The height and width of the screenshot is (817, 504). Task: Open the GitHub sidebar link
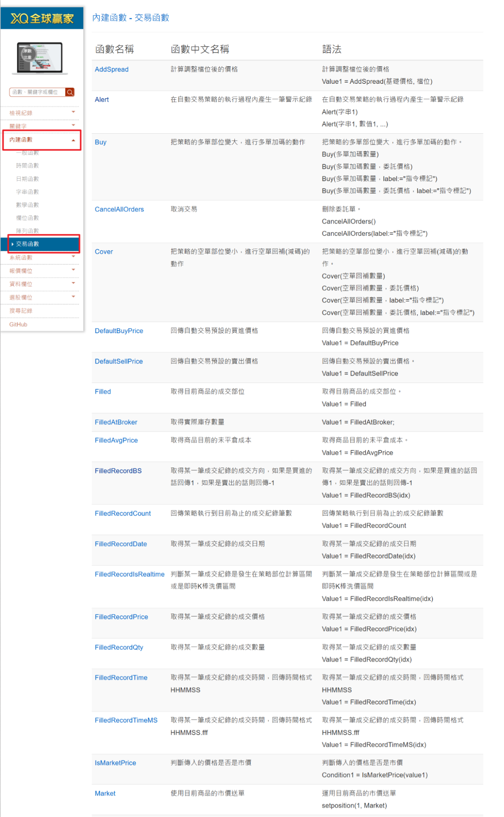[x=18, y=325]
